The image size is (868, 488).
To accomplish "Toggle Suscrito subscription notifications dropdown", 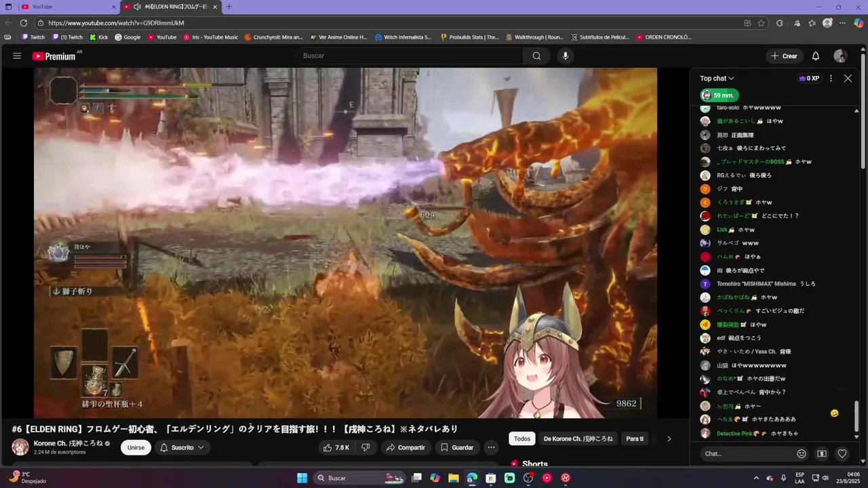I will (x=182, y=447).
